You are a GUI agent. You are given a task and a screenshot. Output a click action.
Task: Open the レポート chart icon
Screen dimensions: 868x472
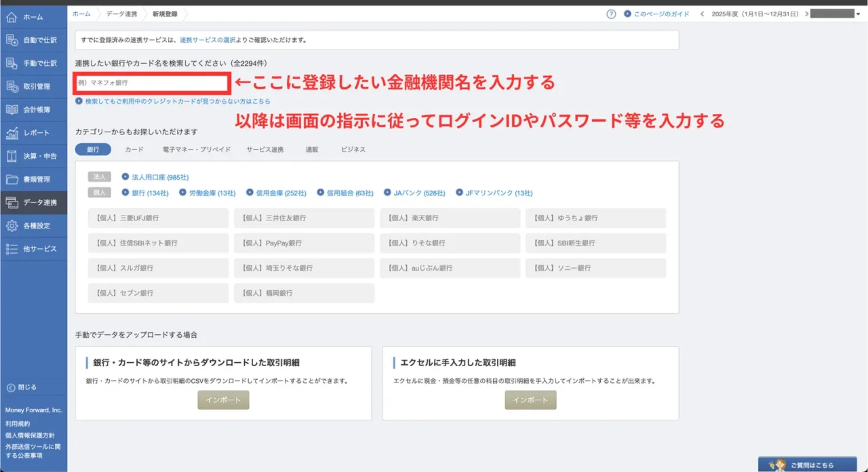click(x=12, y=133)
